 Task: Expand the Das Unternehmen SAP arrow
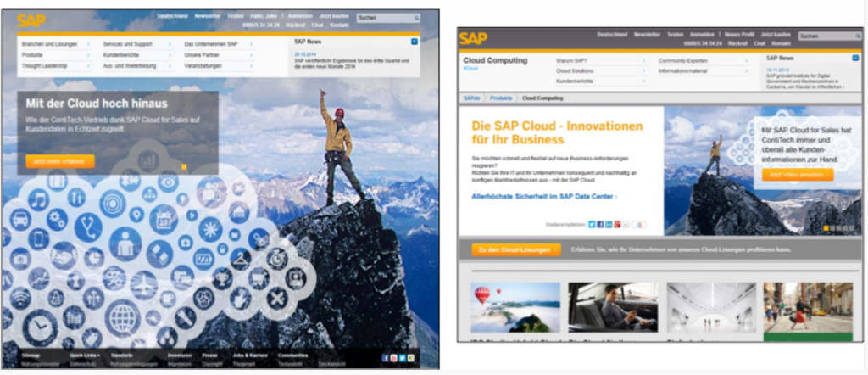pos(251,44)
